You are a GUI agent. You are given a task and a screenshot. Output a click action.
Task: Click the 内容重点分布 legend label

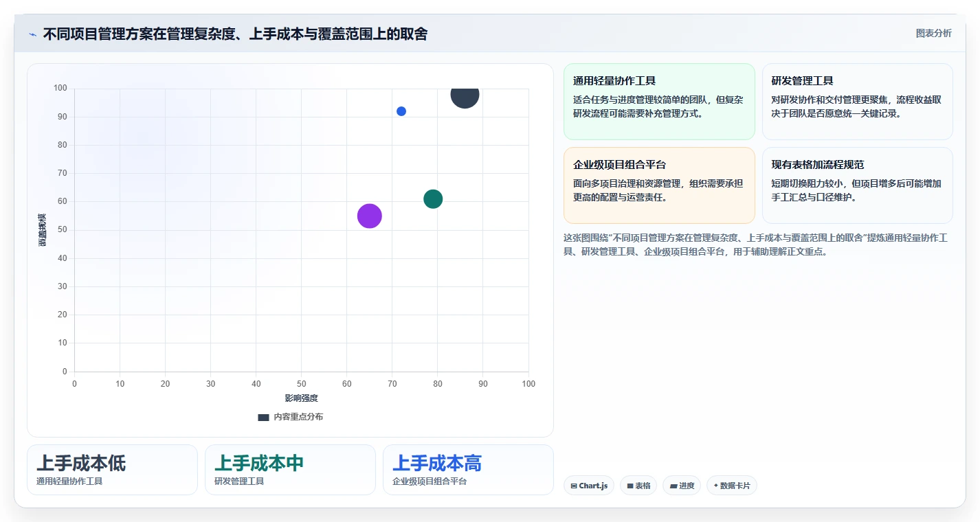coord(298,417)
